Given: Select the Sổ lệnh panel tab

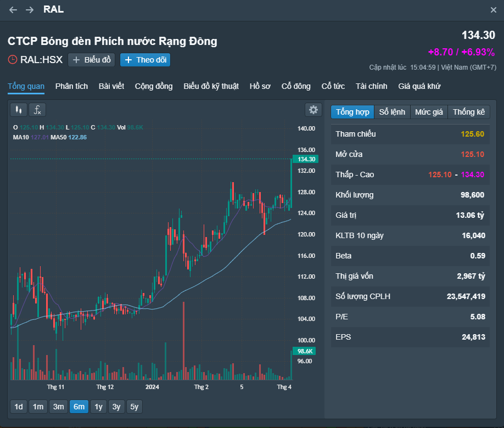Looking at the screenshot, I should (392, 112).
